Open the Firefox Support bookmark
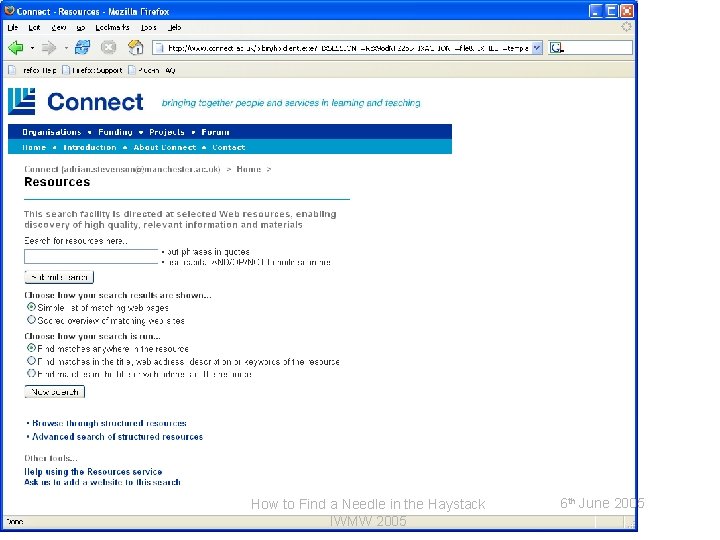The width and height of the screenshot is (720, 540). [93, 70]
